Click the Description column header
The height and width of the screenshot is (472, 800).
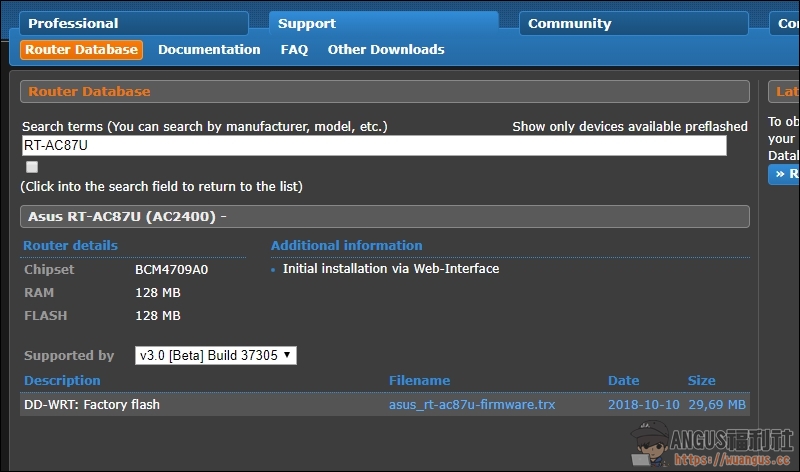click(x=62, y=380)
